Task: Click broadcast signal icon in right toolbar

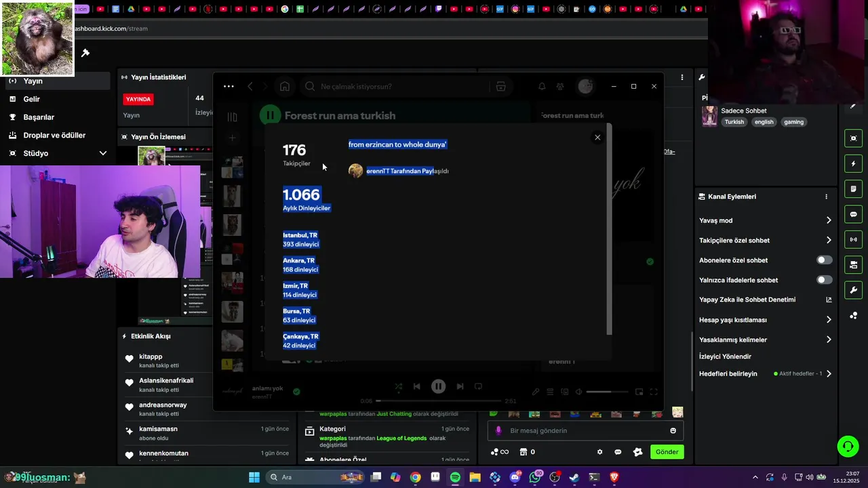Action: [x=853, y=239]
